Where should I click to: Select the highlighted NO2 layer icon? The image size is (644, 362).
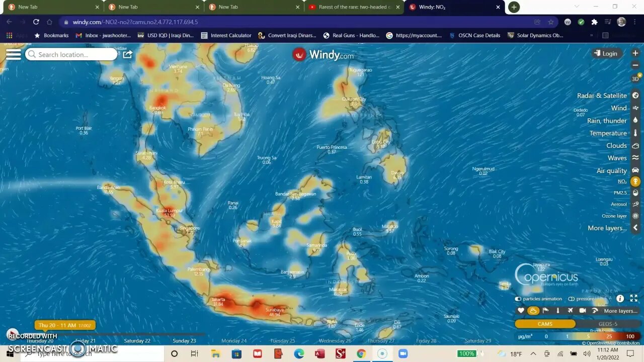pyautogui.click(x=635, y=182)
